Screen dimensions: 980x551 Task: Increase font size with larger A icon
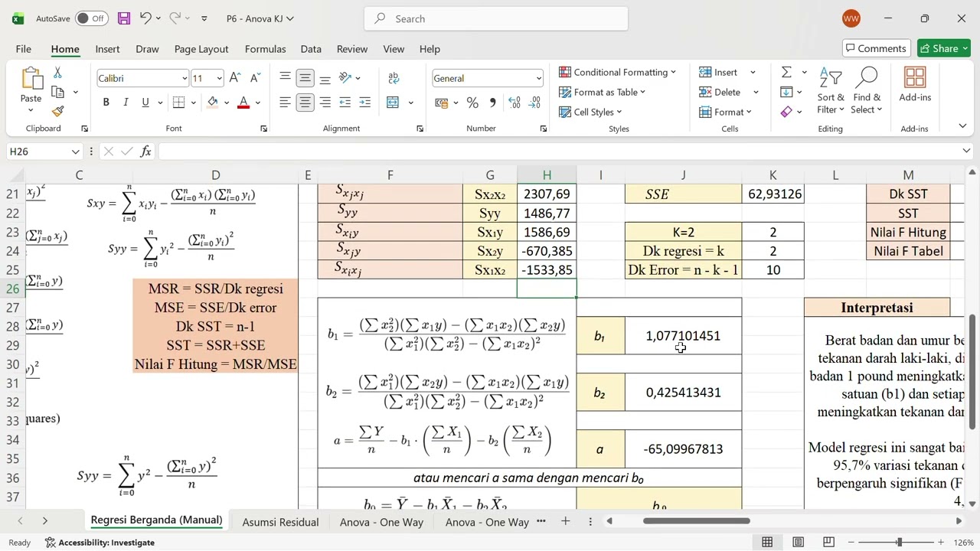[x=235, y=78]
